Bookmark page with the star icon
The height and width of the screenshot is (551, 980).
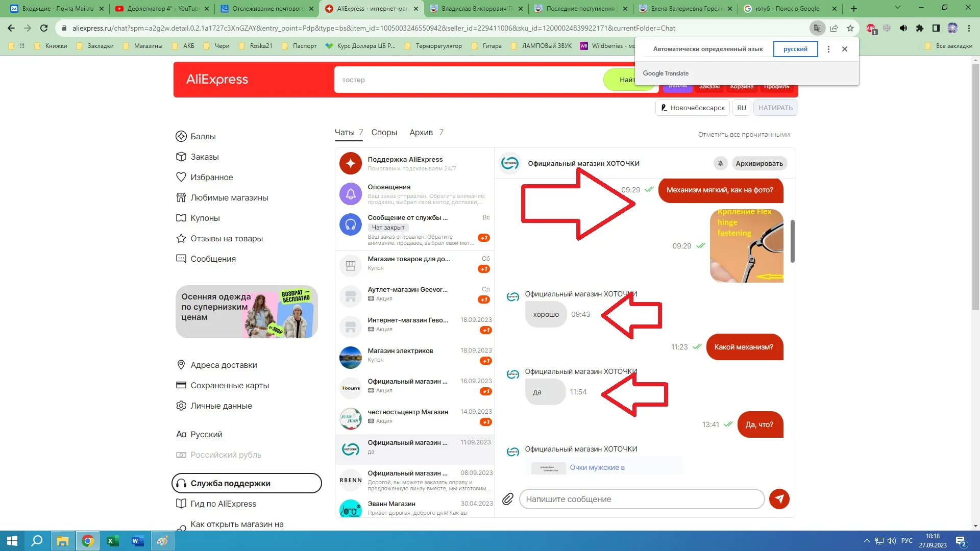pos(850,28)
